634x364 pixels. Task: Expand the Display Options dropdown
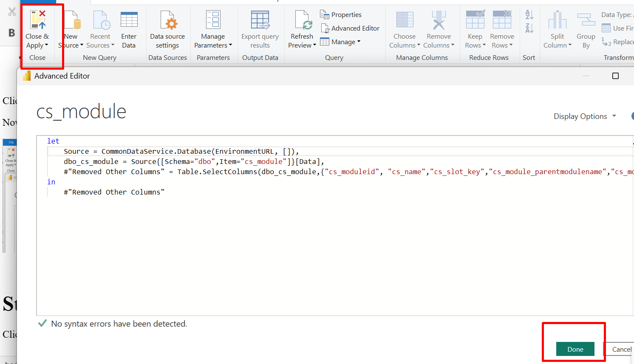coord(585,116)
